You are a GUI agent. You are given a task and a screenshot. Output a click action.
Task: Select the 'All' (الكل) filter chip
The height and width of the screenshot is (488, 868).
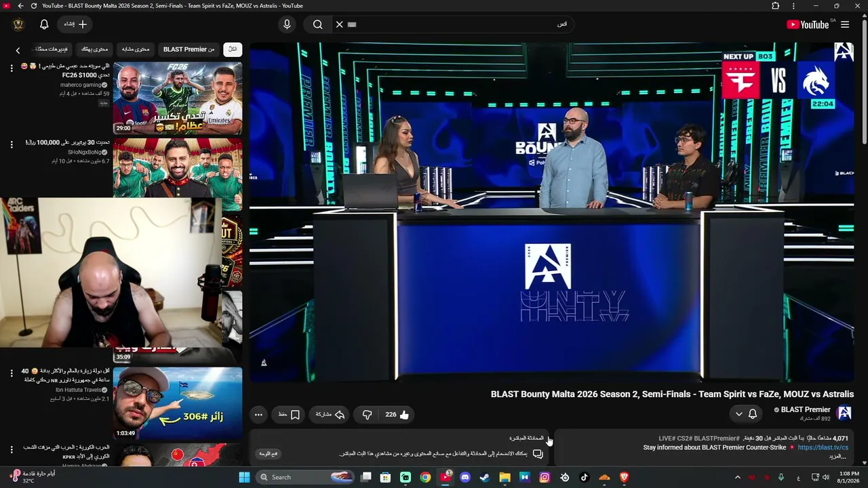click(233, 49)
